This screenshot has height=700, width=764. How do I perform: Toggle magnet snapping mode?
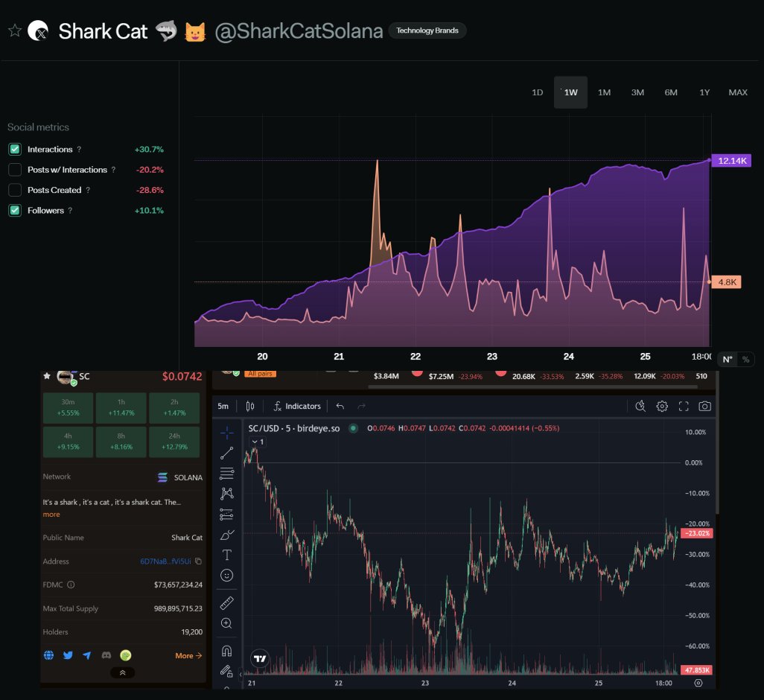(x=227, y=651)
